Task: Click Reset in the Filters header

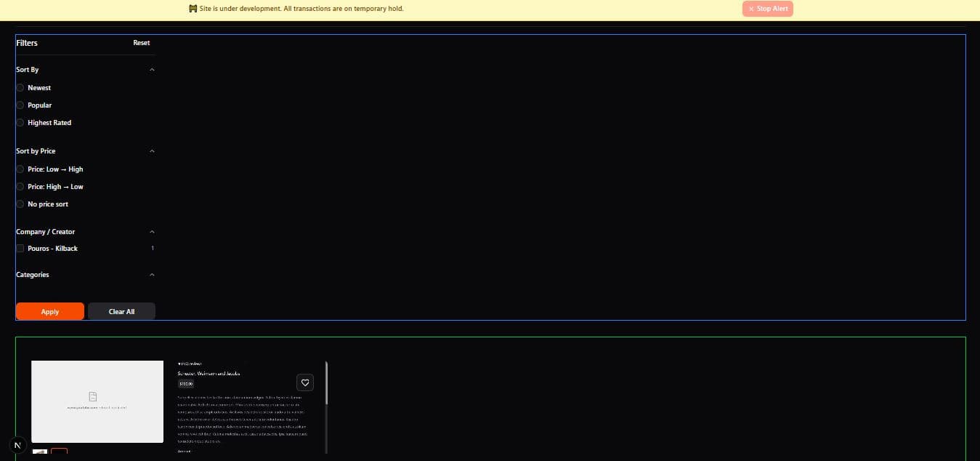Action: [x=141, y=43]
